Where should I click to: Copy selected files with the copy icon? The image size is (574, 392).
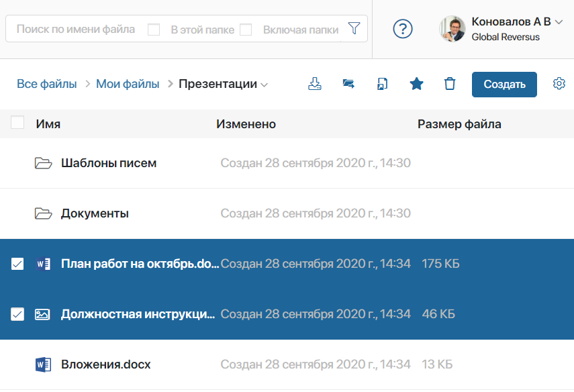(x=382, y=84)
